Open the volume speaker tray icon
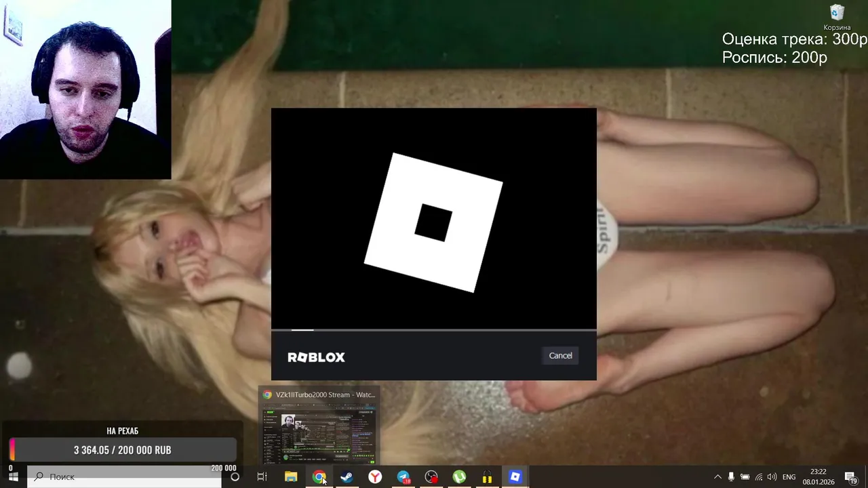 pyautogui.click(x=772, y=476)
